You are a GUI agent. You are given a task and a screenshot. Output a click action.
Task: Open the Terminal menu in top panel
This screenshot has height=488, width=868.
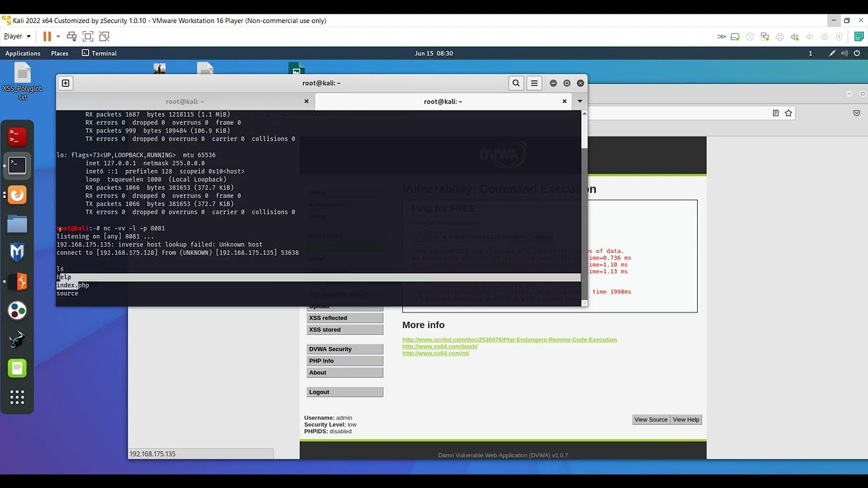coord(99,54)
